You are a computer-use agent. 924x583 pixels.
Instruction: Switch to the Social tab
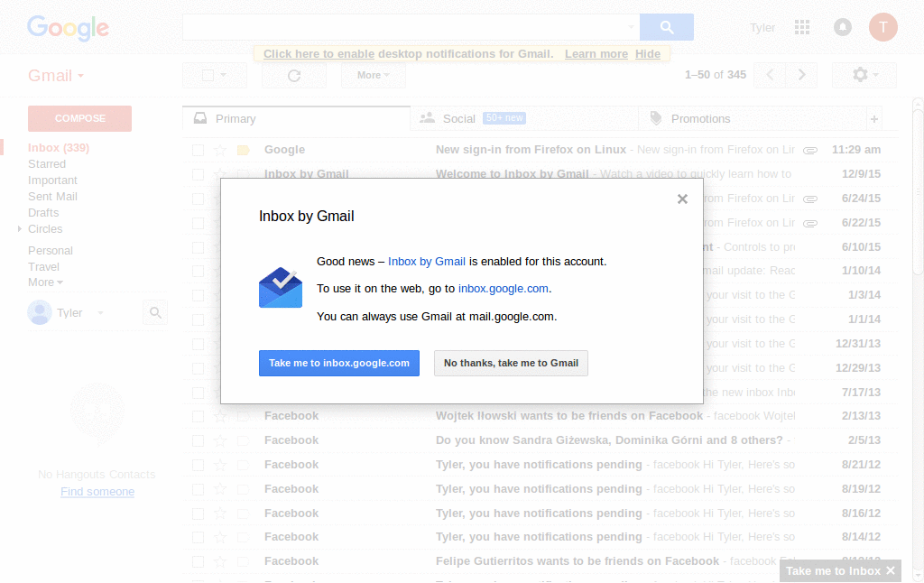tap(458, 117)
